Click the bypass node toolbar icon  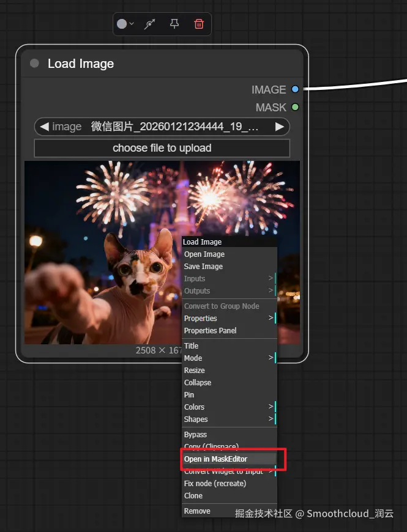coord(150,24)
